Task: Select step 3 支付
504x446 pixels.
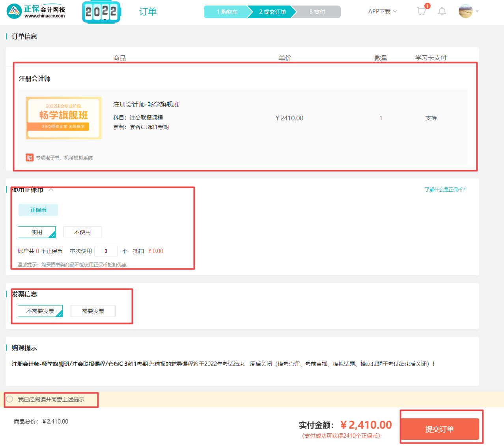Action: [x=317, y=12]
